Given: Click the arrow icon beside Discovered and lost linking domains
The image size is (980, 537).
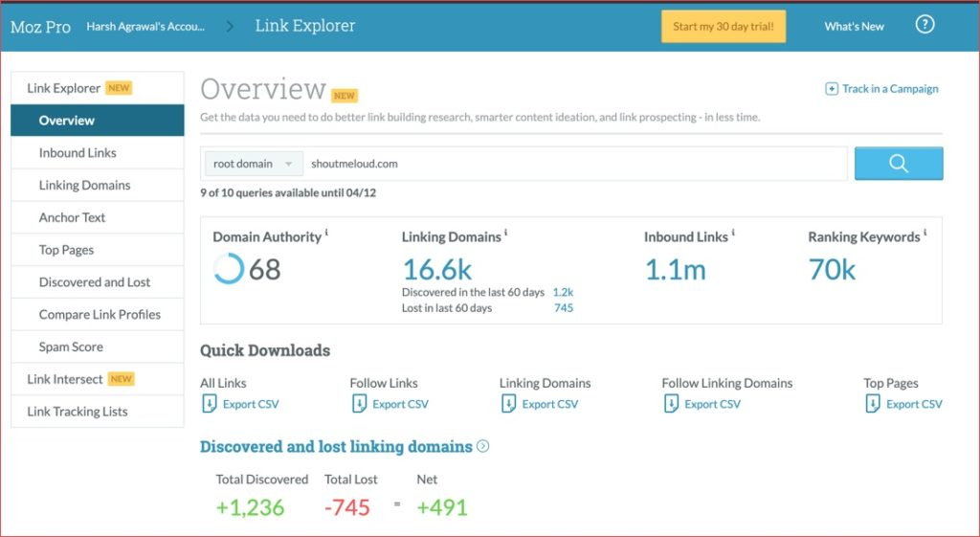Looking at the screenshot, I should click(483, 446).
